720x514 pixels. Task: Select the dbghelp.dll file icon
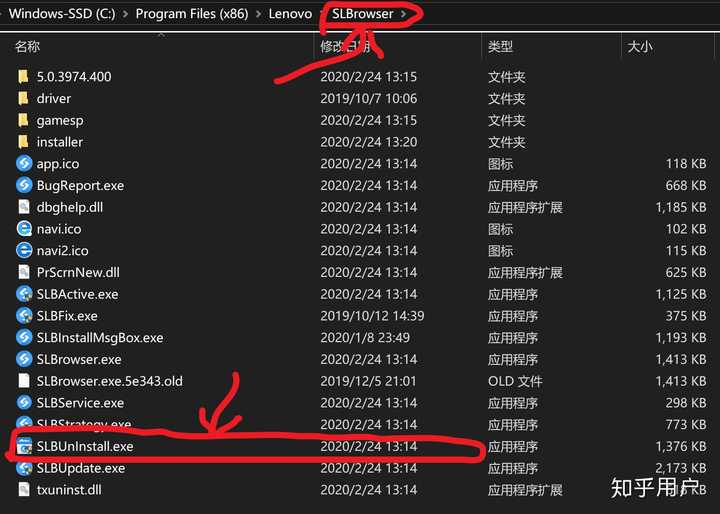pyautogui.click(x=24, y=207)
